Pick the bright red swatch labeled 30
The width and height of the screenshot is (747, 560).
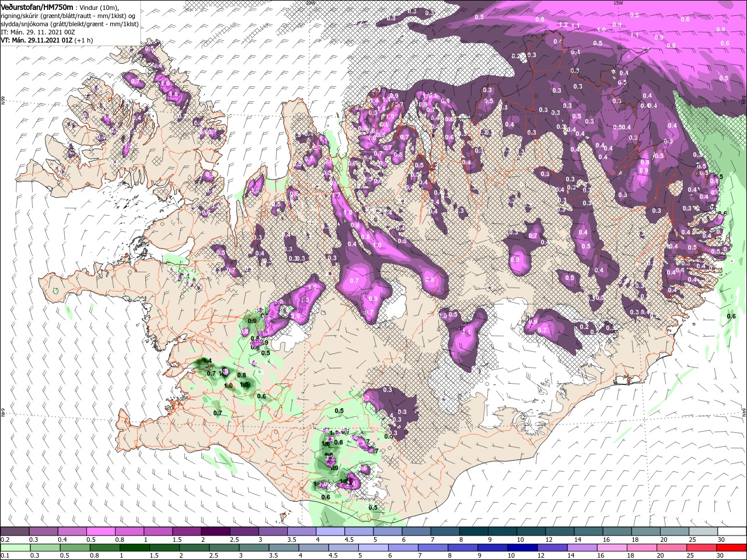click(x=731, y=548)
